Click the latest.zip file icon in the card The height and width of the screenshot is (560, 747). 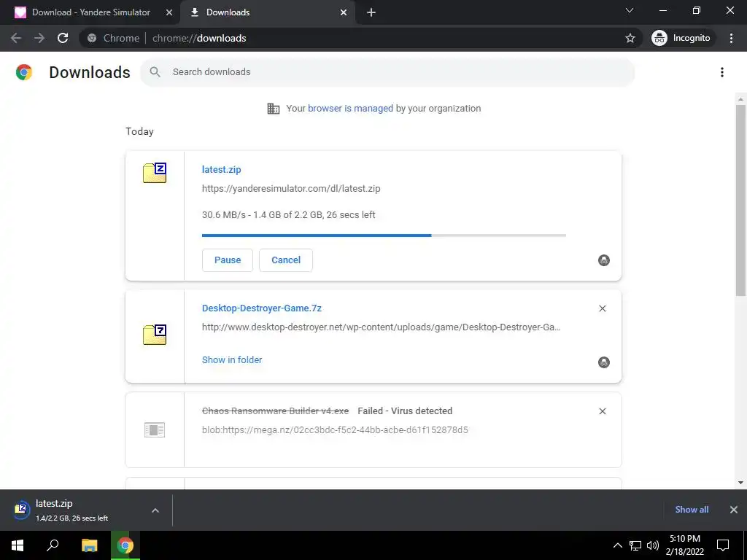pos(155,173)
